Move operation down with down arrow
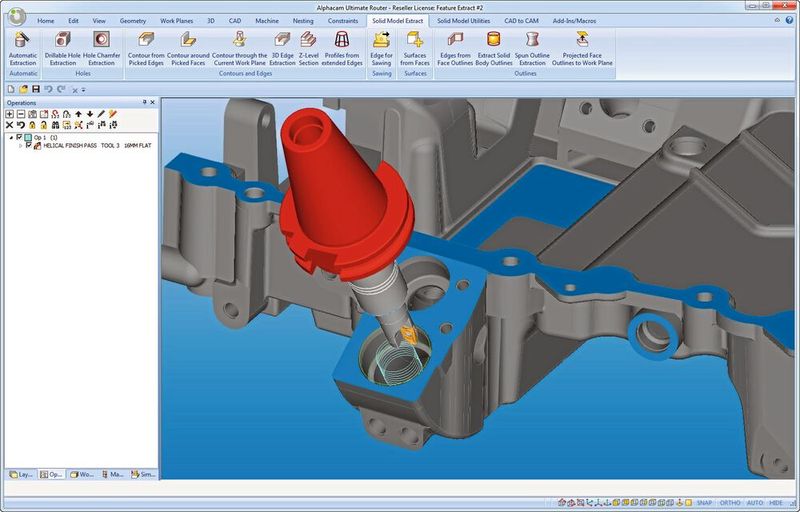The width and height of the screenshot is (800, 512). tap(90, 114)
